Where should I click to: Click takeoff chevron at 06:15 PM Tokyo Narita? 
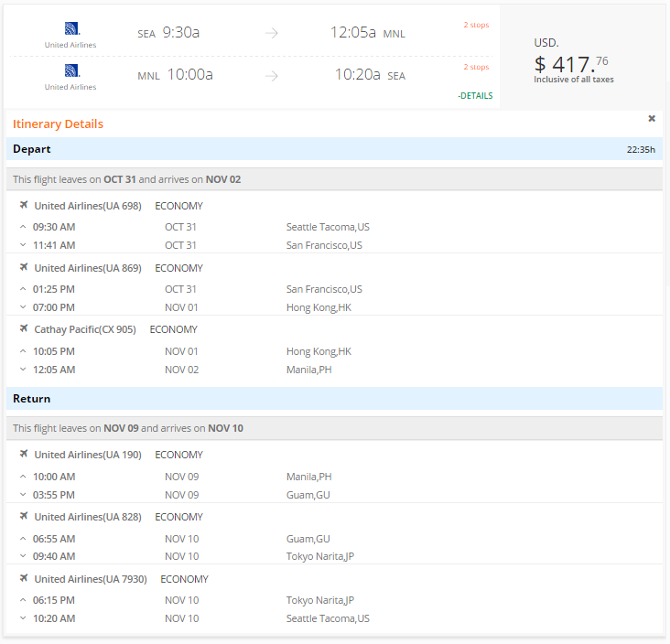(23, 600)
